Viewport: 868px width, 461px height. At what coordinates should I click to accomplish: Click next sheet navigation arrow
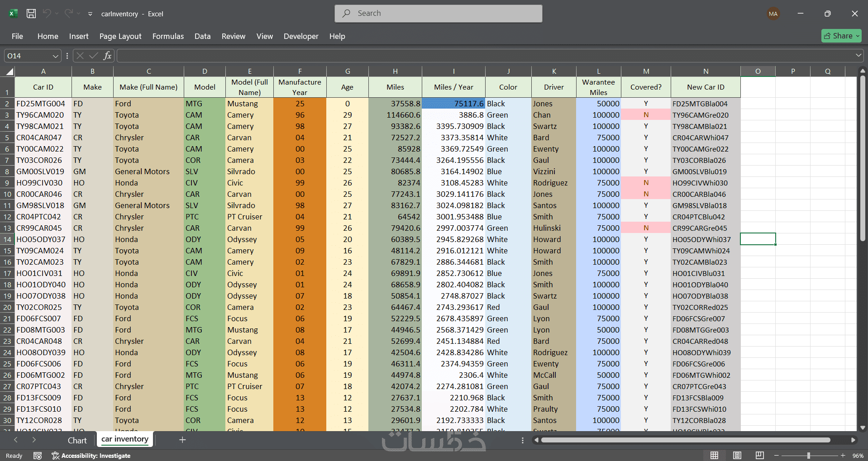click(x=34, y=440)
